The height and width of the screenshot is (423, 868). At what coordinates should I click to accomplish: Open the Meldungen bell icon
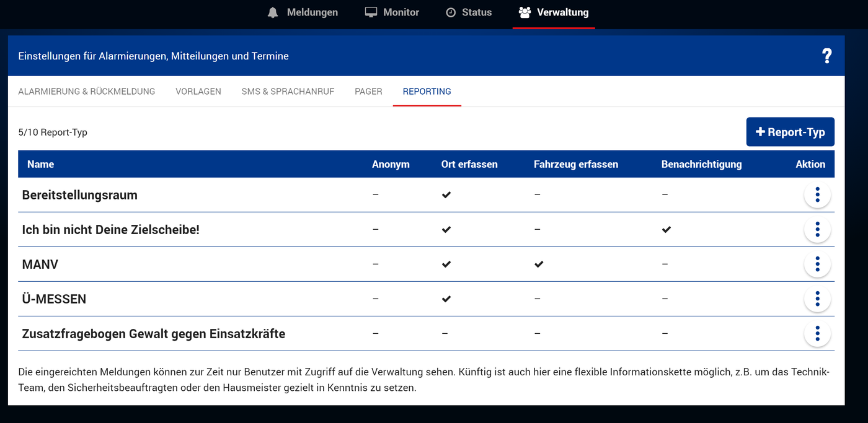click(272, 12)
